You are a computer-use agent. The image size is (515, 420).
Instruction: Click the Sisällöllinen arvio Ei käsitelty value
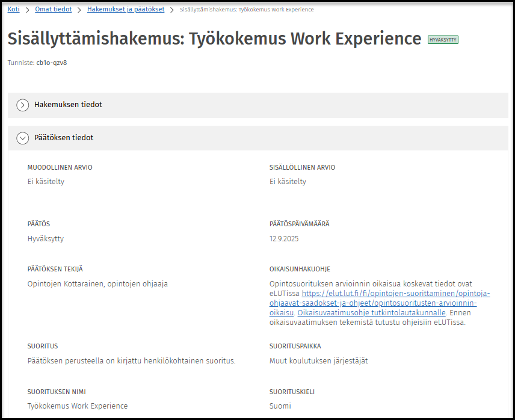[x=288, y=182]
